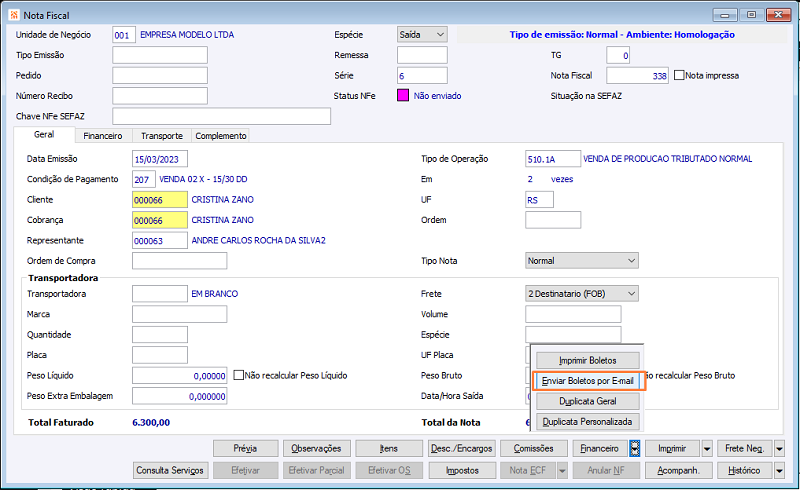This screenshot has width=800, height=490.
Task: Toggle the Nota impressa checkbox
Action: tap(679, 75)
